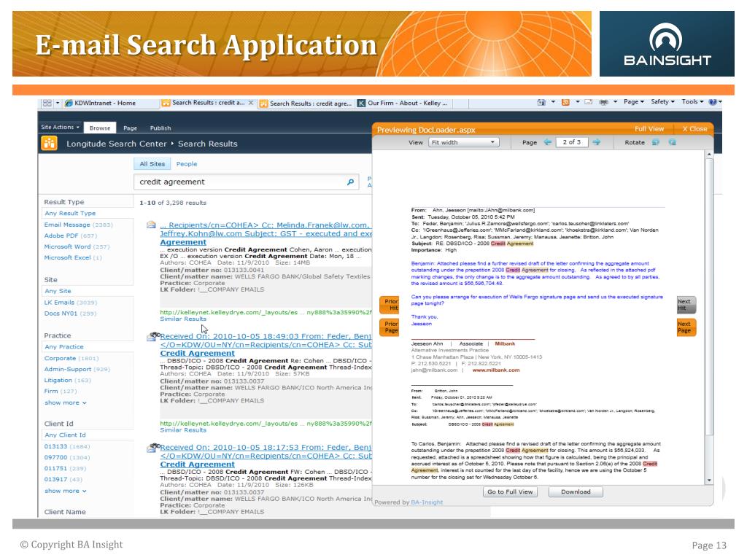Filter by LK Emails site

coord(71,303)
